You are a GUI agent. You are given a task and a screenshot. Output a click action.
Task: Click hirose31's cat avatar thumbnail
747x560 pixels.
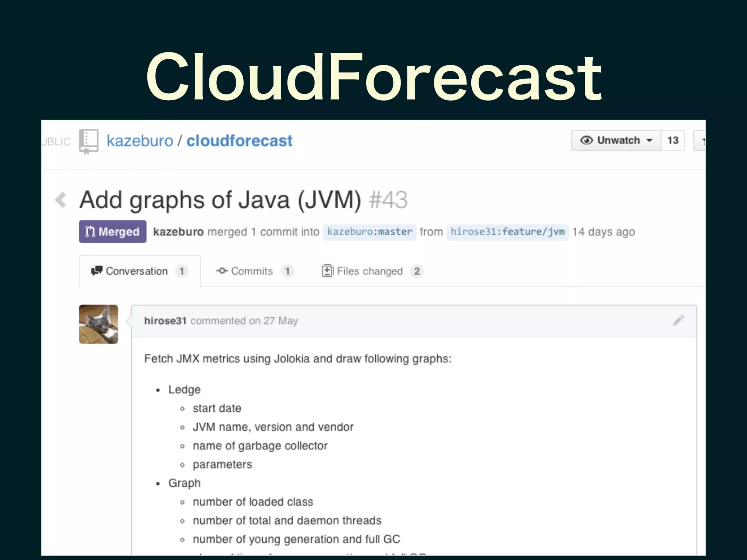tap(98, 324)
